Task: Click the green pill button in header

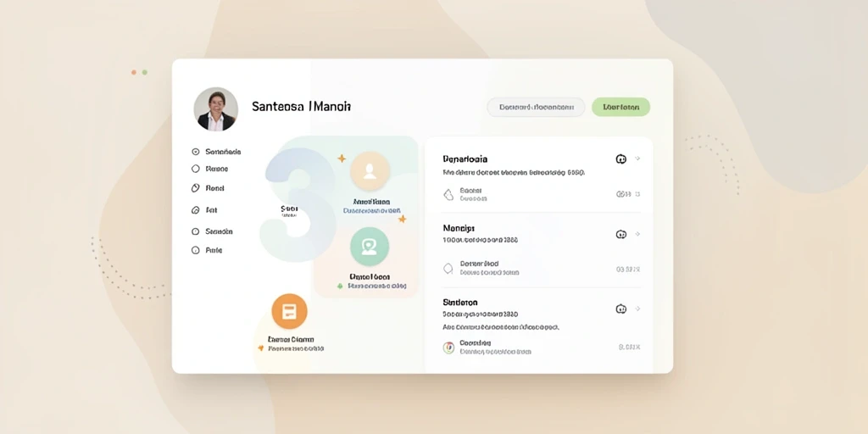Action: coord(620,107)
